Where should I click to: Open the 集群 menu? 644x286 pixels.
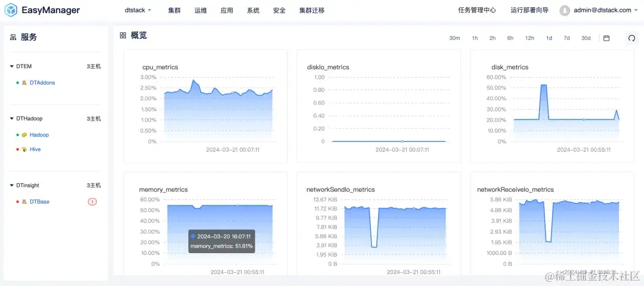click(x=175, y=10)
